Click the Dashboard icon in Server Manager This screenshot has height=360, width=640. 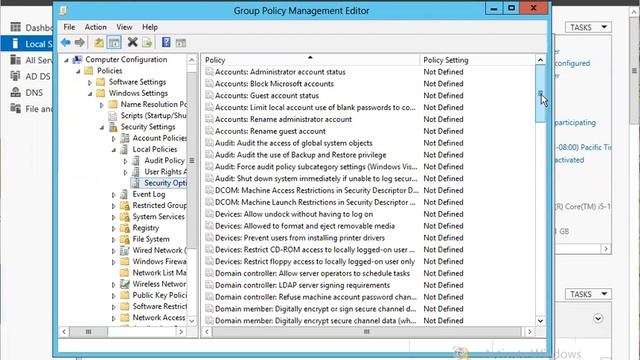pyautogui.click(x=16, y=27)
